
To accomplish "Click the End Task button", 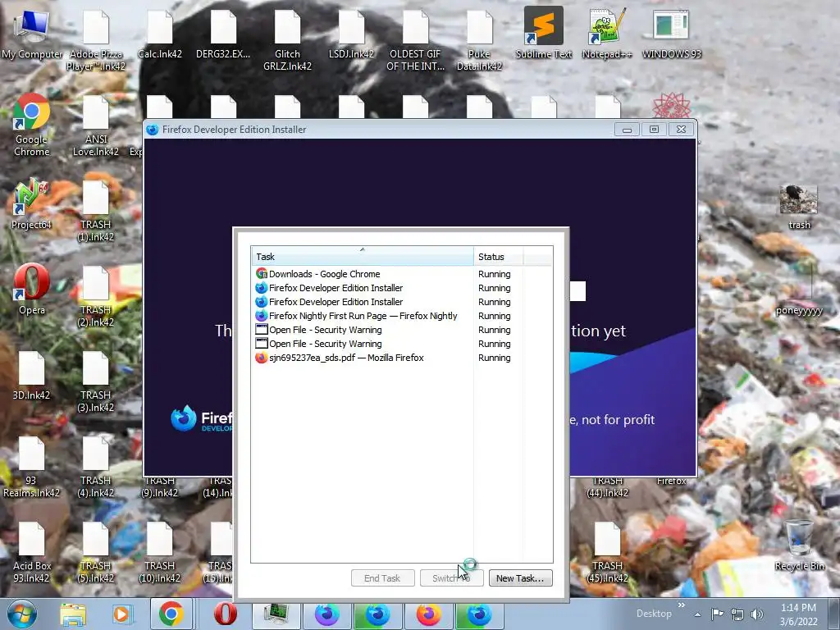I will click(x=382, y=578).
